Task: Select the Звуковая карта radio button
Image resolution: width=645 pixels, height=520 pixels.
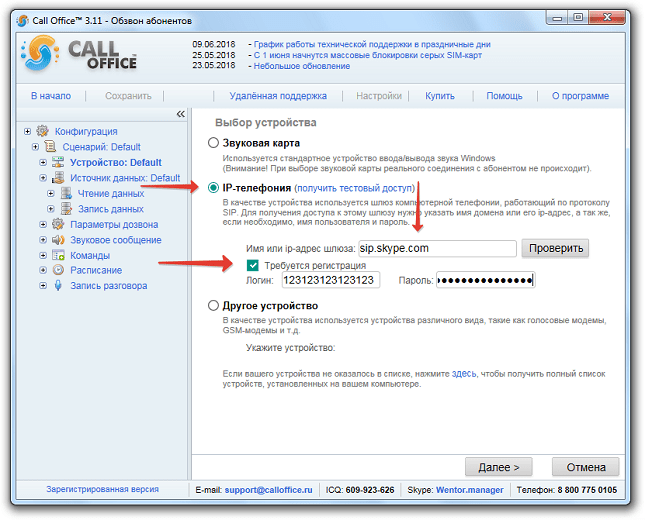Action: 213,143
